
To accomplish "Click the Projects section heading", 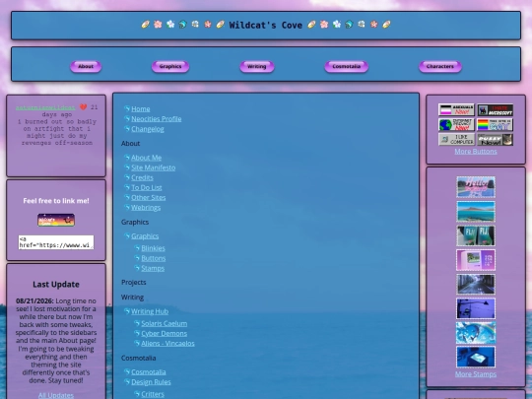I will [134, 283].
